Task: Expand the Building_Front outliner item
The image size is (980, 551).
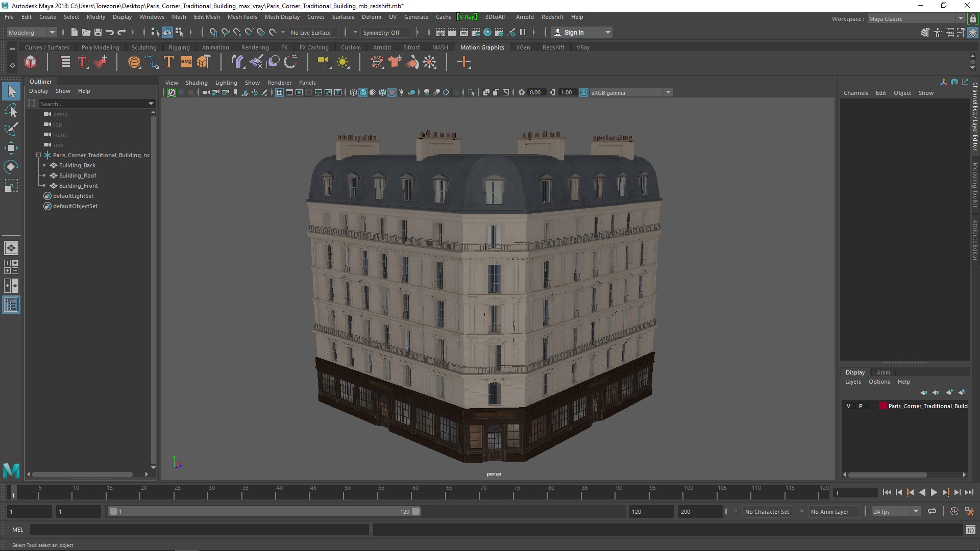Action: point(45,186)
